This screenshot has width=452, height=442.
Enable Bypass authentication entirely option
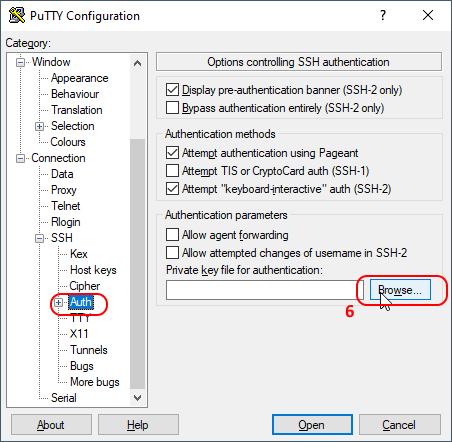click(172, 108)
